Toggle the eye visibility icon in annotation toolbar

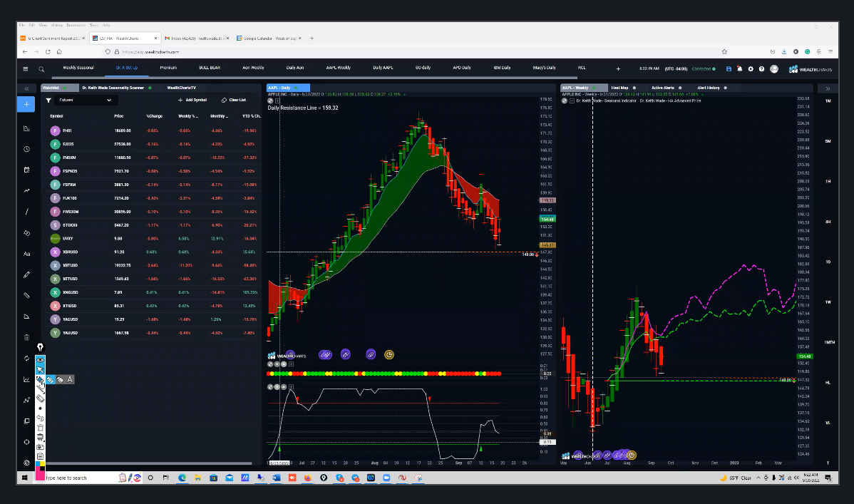(41, 359)
